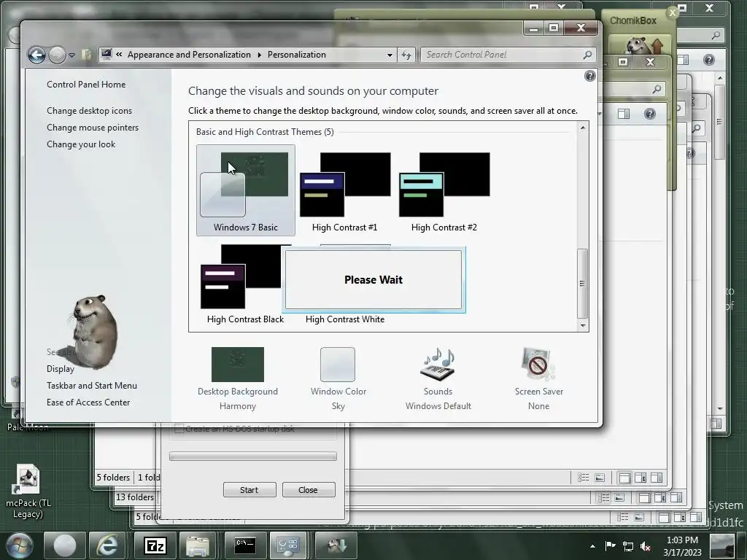Open Screen Saver None settings

tap(538, 378)
